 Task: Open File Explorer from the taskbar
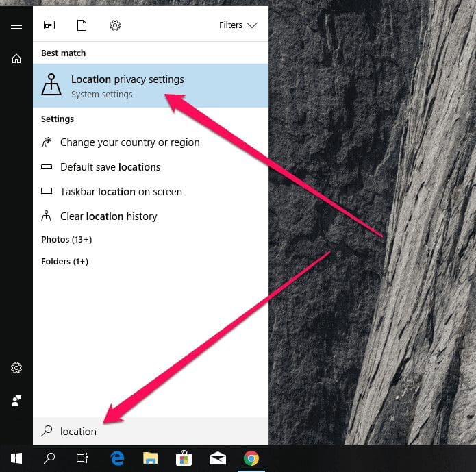click(x=151, y=458)
